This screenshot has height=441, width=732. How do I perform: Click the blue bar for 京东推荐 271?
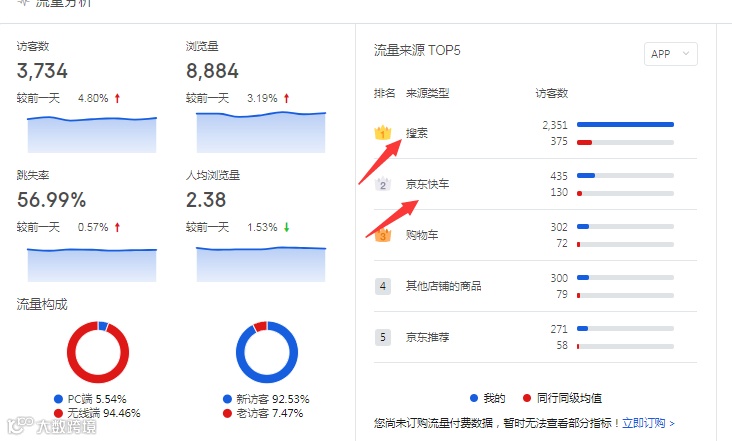(x=583, y=329)
